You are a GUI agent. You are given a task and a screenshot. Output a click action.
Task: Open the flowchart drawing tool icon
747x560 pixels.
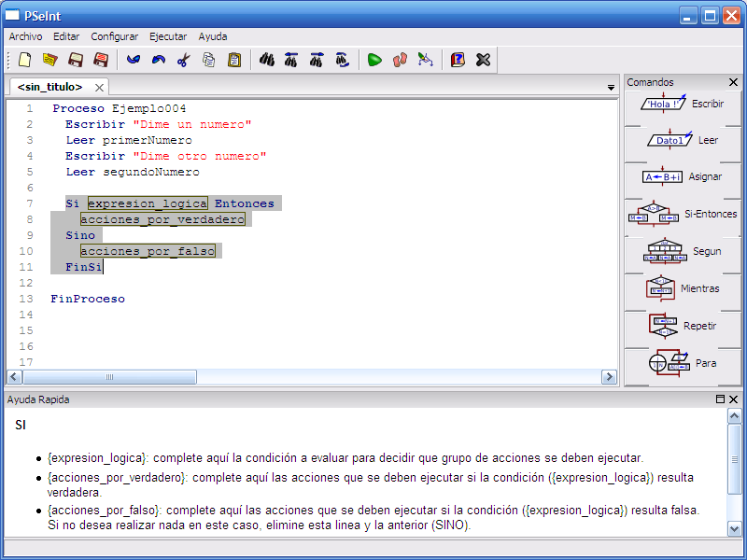coord(426,60)
